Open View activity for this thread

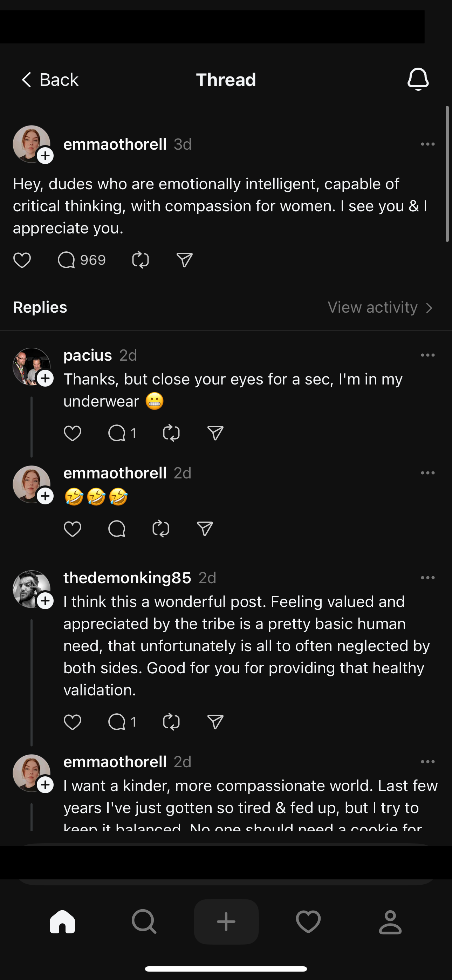(380, 307)
